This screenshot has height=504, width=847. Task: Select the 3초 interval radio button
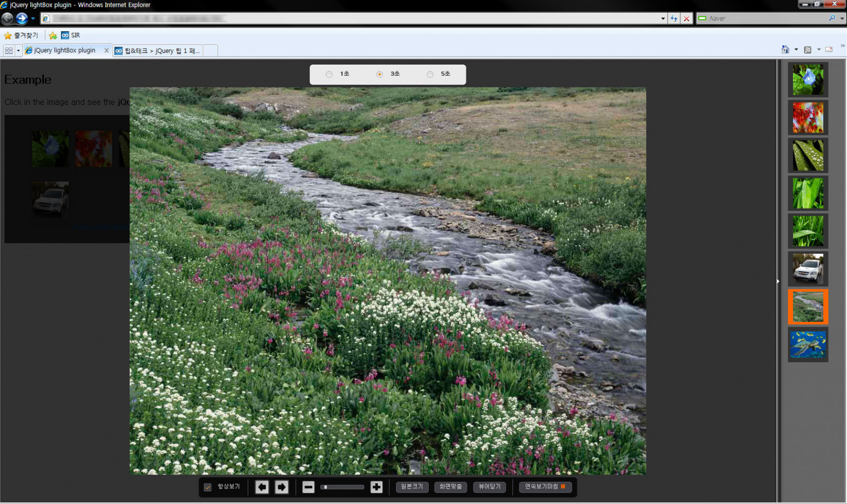tap(380, 75)
